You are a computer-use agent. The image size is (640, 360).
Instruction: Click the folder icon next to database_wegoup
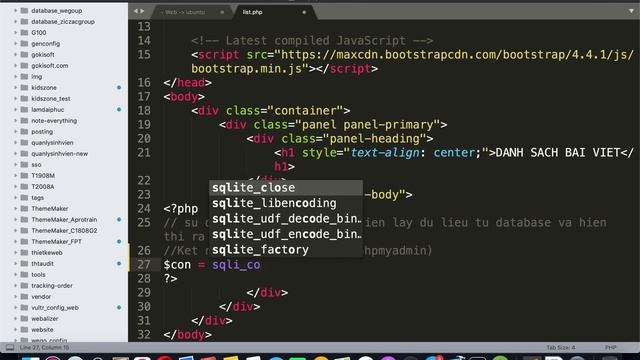pyautogui.click(x=24, y=11)
